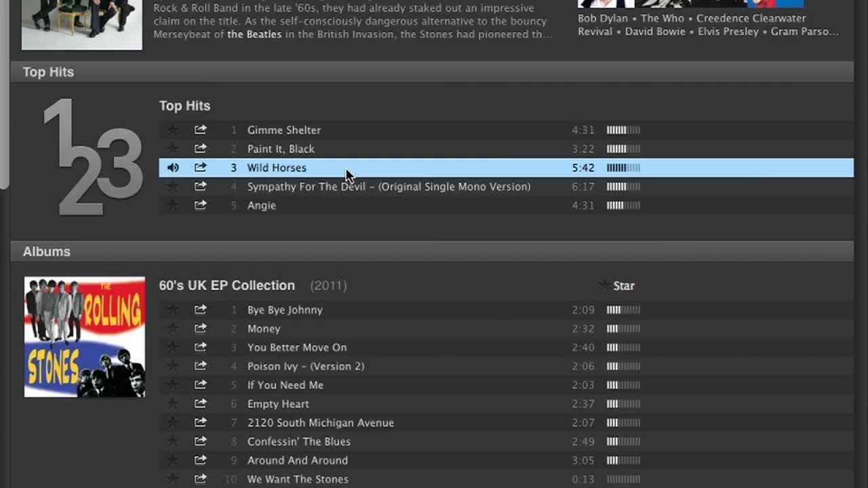Screen dimensions: 868x488
Task: Click the share icon for Gimme Shelter
Action: coord(200,129)
